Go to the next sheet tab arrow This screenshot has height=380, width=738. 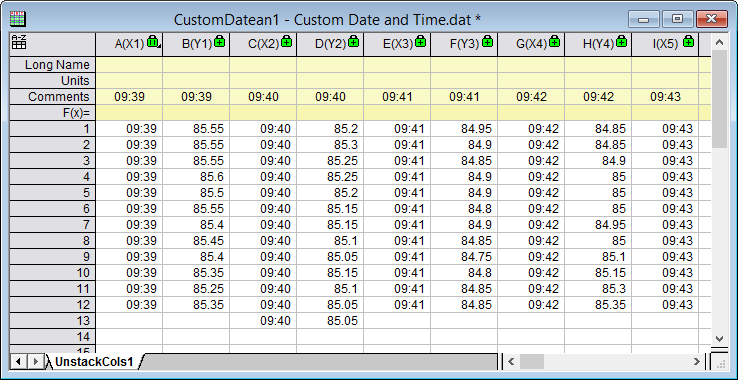35,362
